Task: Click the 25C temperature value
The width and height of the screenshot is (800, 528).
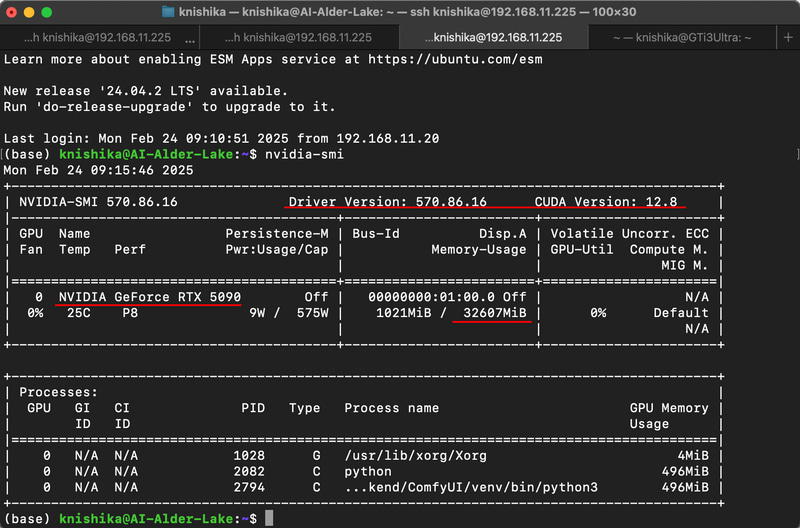Action: pos(79,312)
